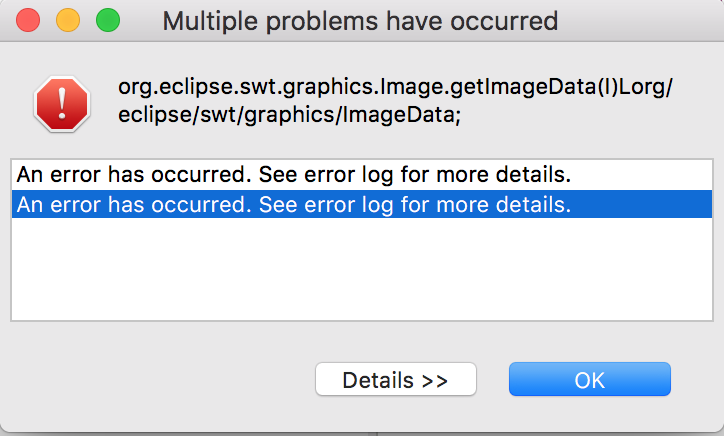This screenshot has height=436, width=724.
Task: Select the highlighted blue error entry
Action: pos(362,204)
